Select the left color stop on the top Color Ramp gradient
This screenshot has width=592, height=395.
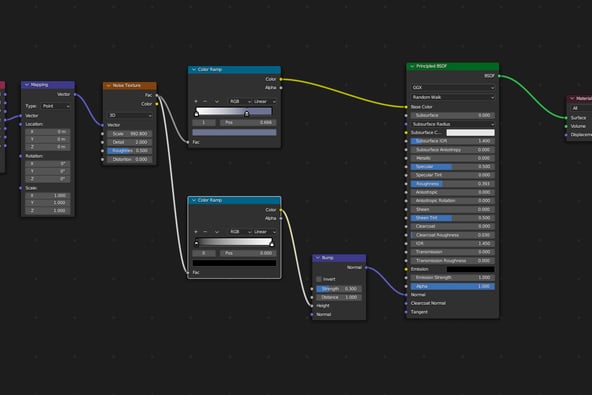click(197, 114)
